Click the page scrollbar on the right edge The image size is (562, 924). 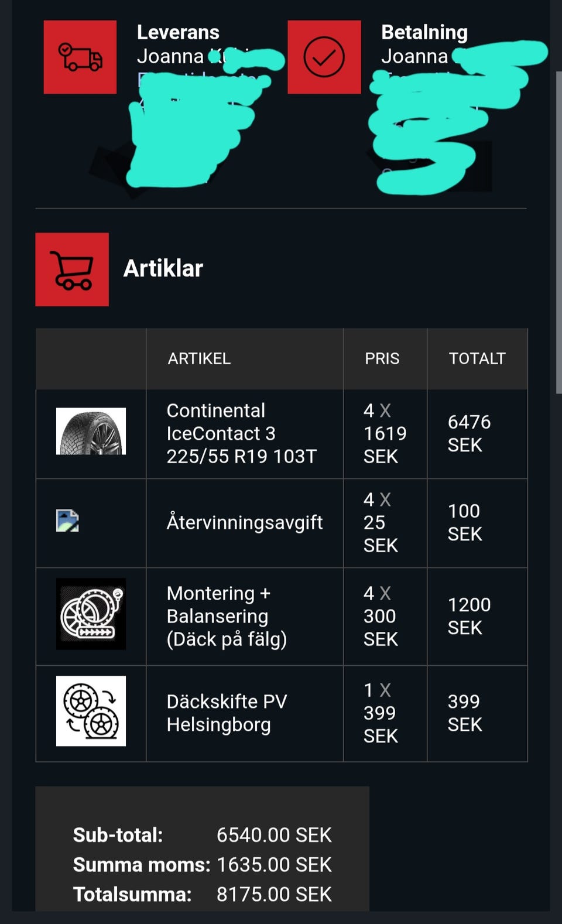[x=558, y=234]
